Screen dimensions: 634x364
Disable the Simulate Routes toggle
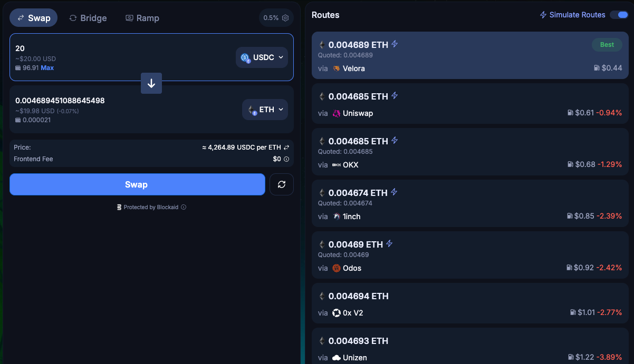[619, 15]
